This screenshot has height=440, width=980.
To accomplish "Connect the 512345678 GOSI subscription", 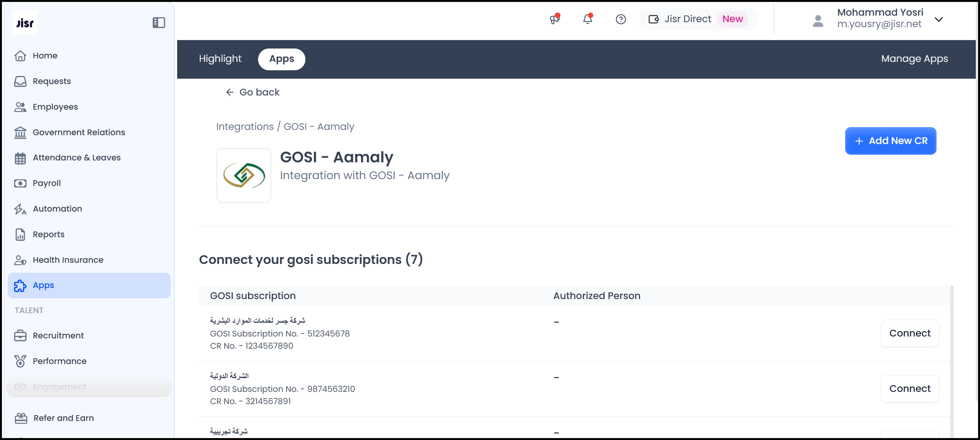I will [x=910, y=333].
